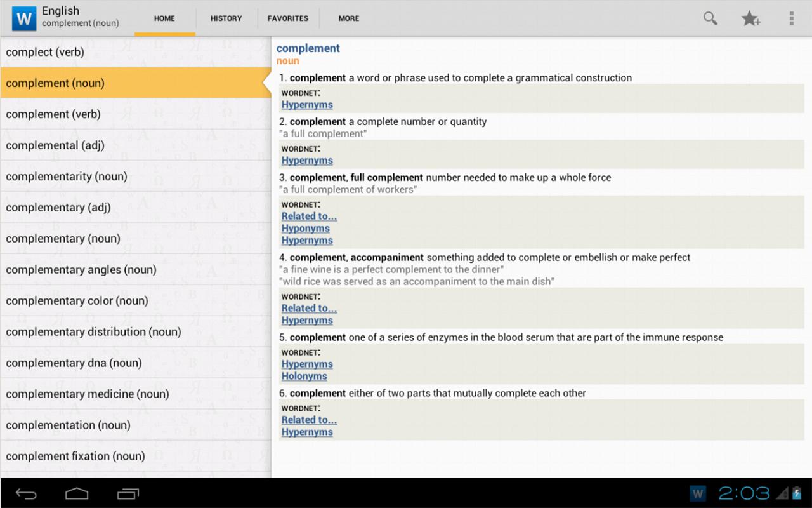Image resolution: width=812 pixels, height=508 pixels.
Task: Click Holonyms link in definition 5
Action: (304, 376)
